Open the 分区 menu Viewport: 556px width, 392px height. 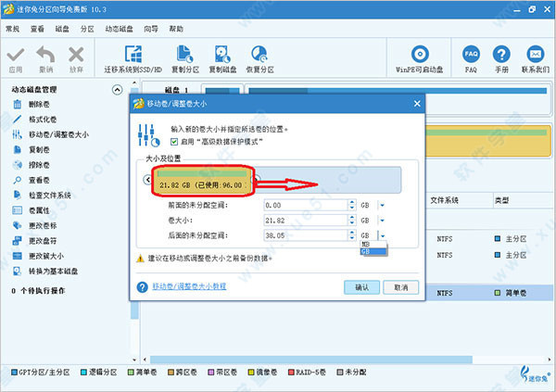[x=87, y=29]
